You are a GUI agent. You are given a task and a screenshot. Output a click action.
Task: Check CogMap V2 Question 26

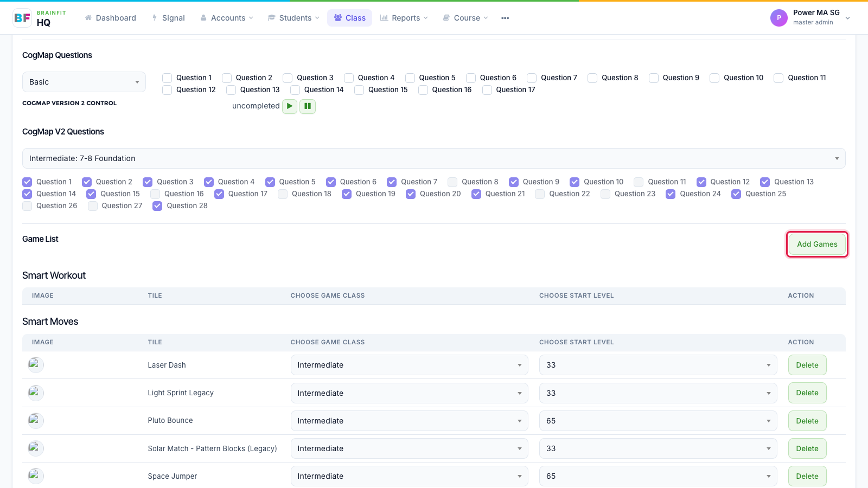coord(27,206)
